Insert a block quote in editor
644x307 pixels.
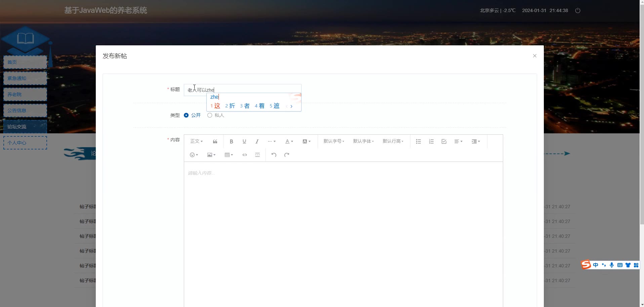coord(215,141)
